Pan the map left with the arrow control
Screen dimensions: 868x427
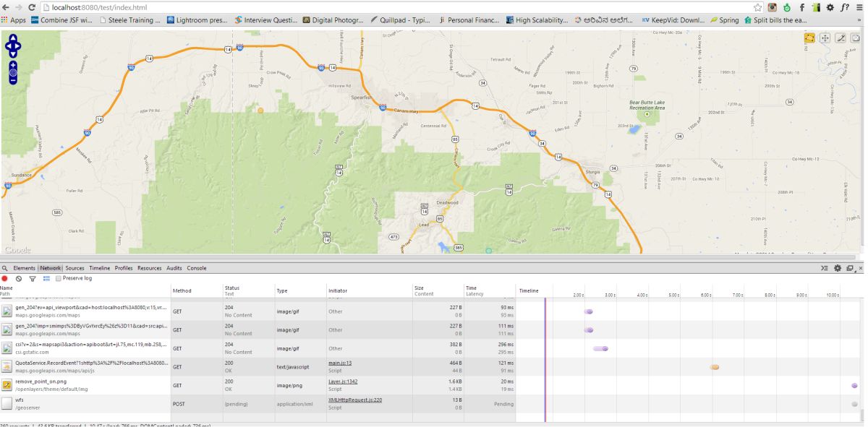(x=8, y=48)
